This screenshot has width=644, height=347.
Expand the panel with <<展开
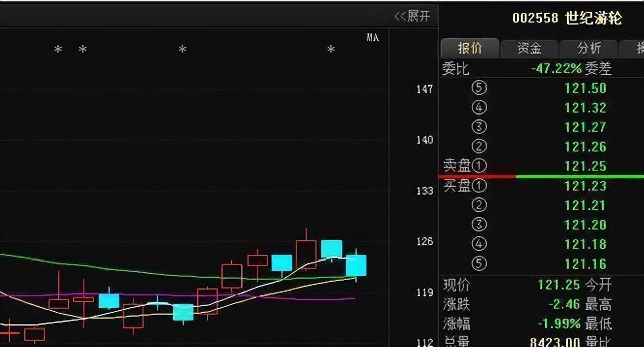(413, 17)
